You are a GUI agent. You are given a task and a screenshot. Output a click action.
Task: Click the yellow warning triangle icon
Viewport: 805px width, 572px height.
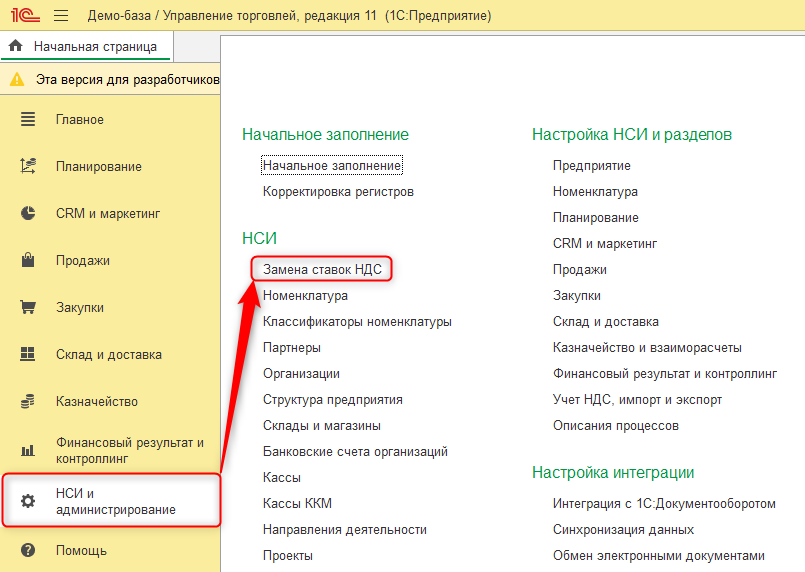click(17, 80)
